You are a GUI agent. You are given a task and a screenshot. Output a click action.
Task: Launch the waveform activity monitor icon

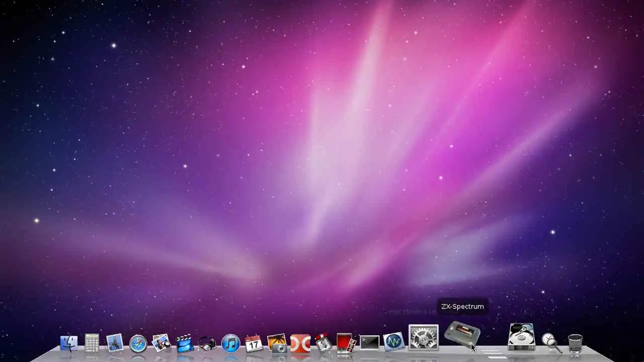click(x=393, y=342)
